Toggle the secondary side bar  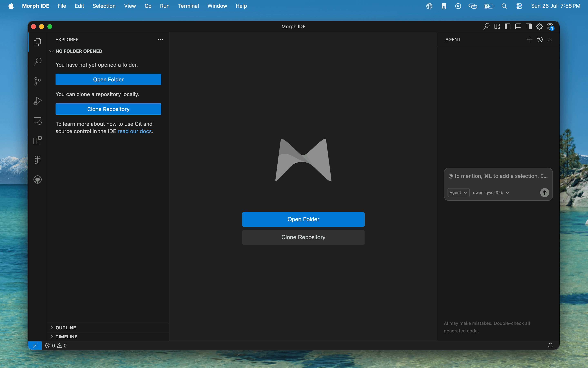click(528, 26)
